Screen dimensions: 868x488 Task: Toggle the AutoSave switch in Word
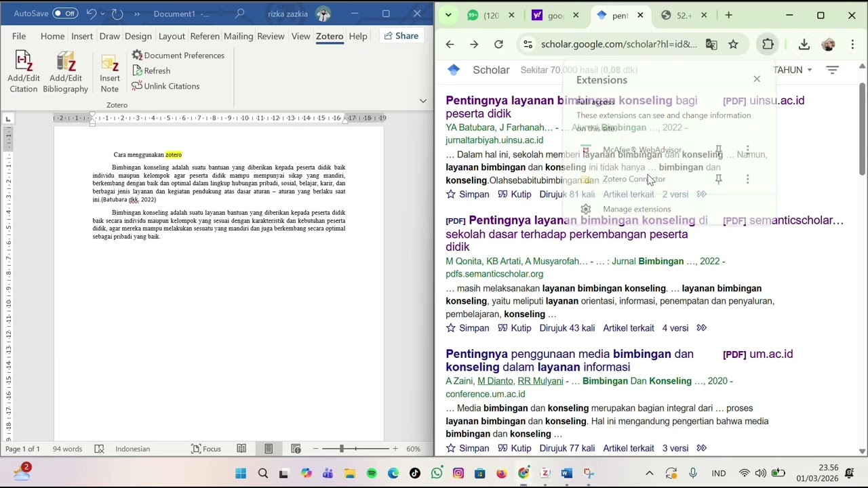coord(65,14)
